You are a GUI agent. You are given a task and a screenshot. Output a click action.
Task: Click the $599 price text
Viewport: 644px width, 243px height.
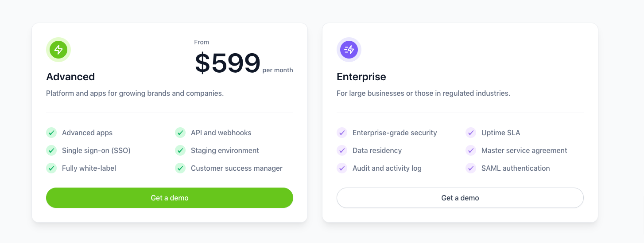(228, 63)
